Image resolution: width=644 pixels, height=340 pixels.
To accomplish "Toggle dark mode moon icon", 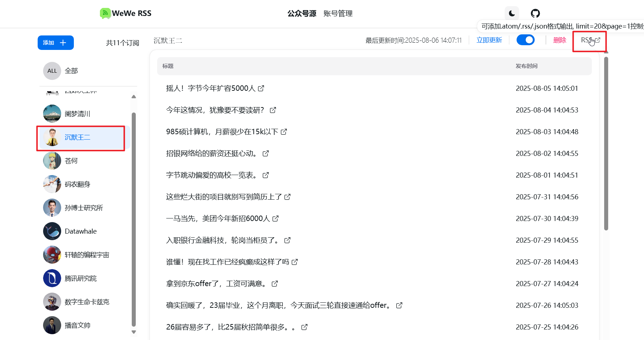I will (512, 13).
